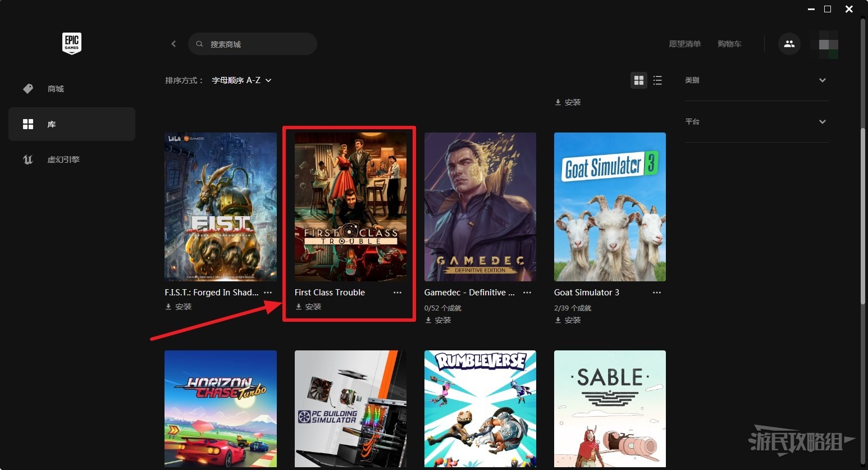Image resolution: width=868 pixels, height=470 pixels.
Task: Open Gamedec Definitive Edition cover
Action: 480,207
